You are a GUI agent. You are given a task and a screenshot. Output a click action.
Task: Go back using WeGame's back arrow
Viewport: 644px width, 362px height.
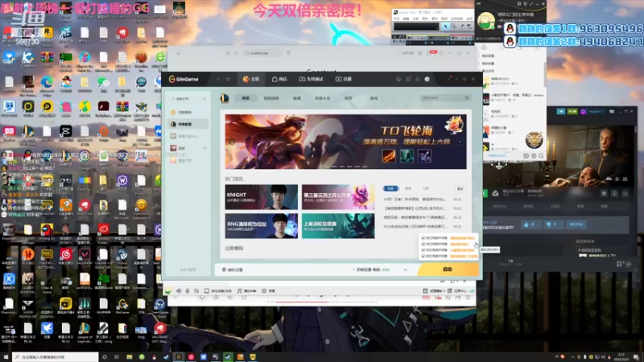(218, 79)
